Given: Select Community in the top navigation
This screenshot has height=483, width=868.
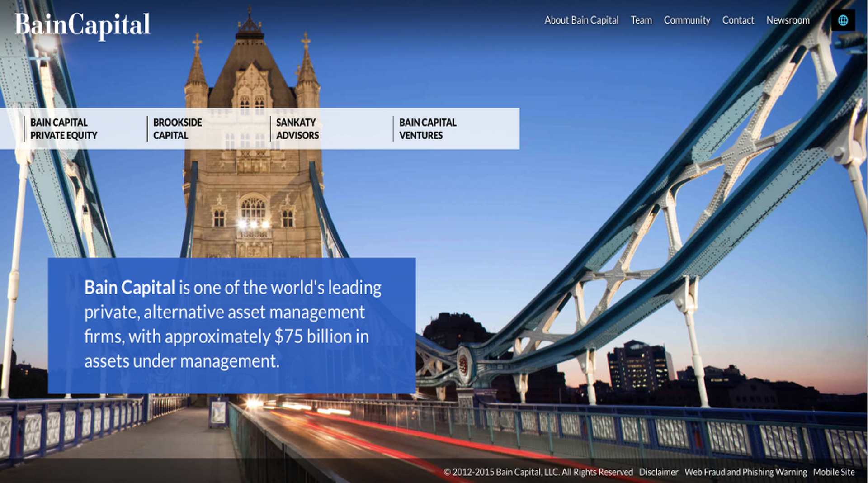Looking at the screenshot, I should tap(687, 20).
